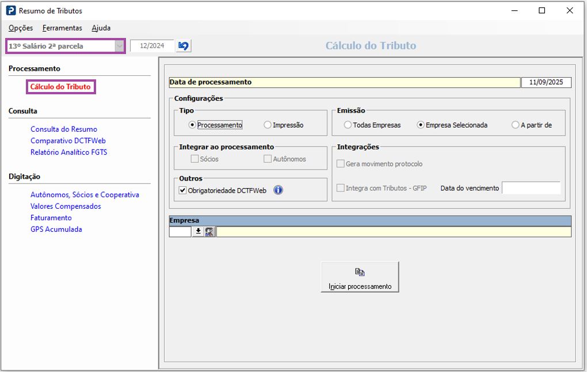
Task: Open the Ajuda menu
Action: 101,28
